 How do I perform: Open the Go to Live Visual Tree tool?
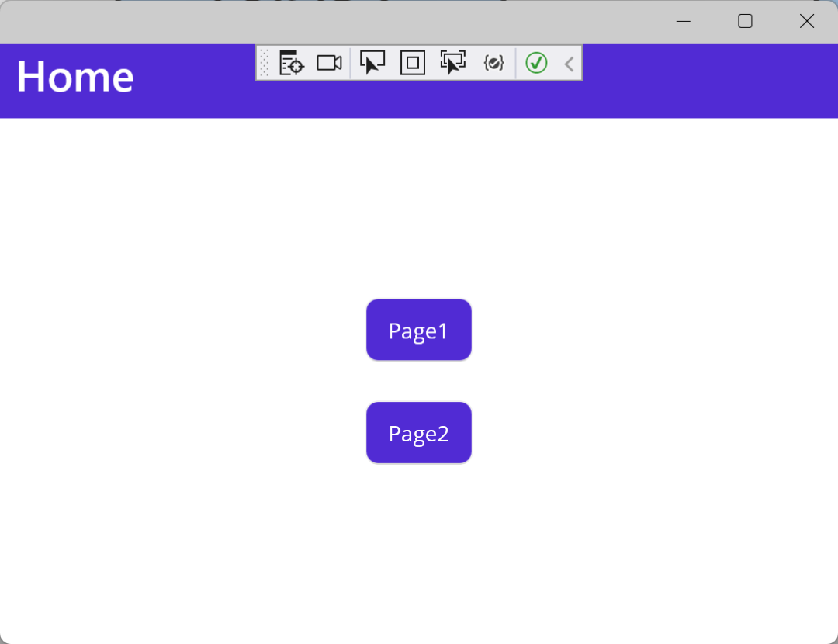(291, 63)
